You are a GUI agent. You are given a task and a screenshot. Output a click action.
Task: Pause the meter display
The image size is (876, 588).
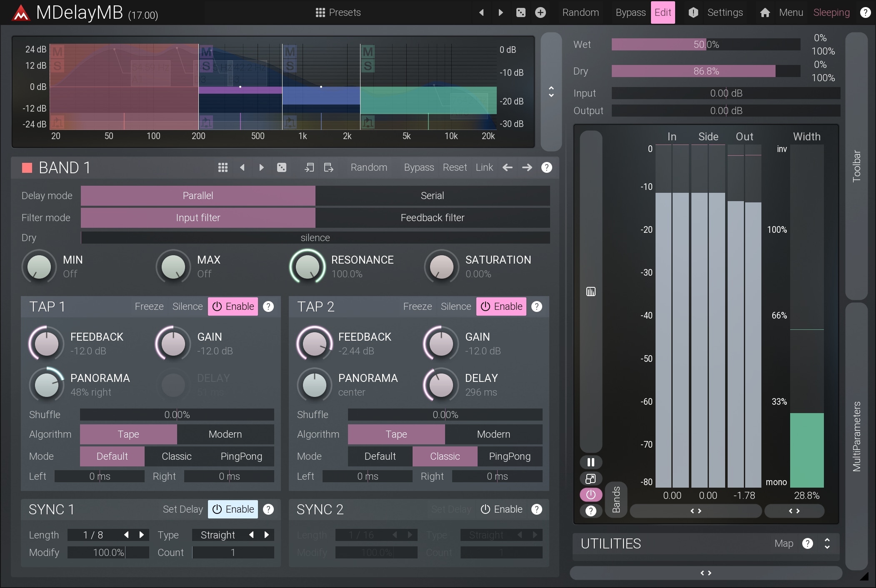pos(591,462)
